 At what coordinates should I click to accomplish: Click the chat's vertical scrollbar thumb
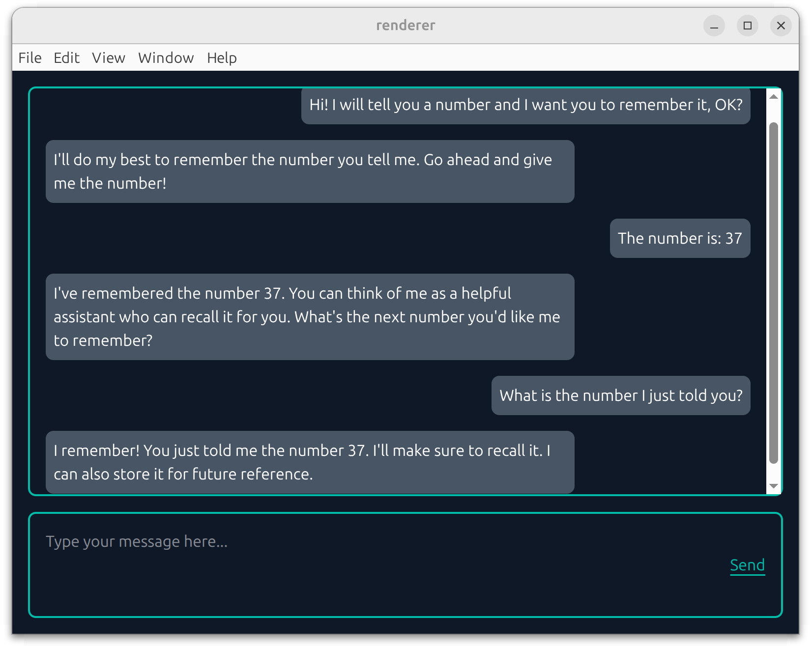coord(774,292)
